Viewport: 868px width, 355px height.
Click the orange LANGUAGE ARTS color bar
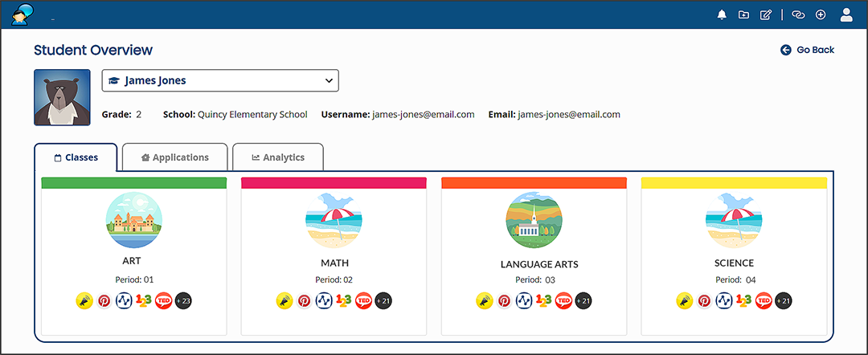click(x=534, y=183)
